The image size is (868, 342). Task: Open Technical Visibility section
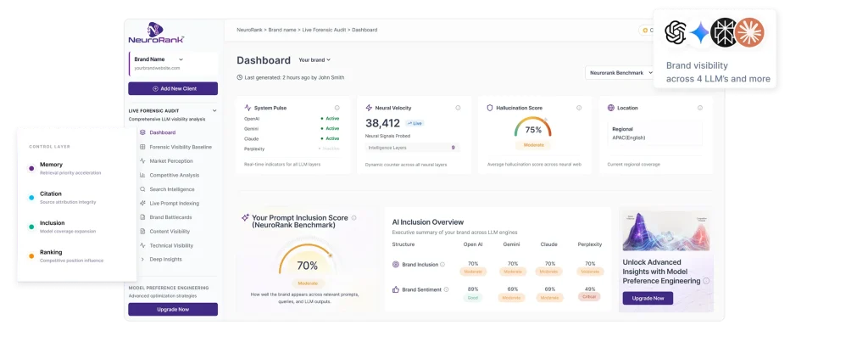point(171,245)
